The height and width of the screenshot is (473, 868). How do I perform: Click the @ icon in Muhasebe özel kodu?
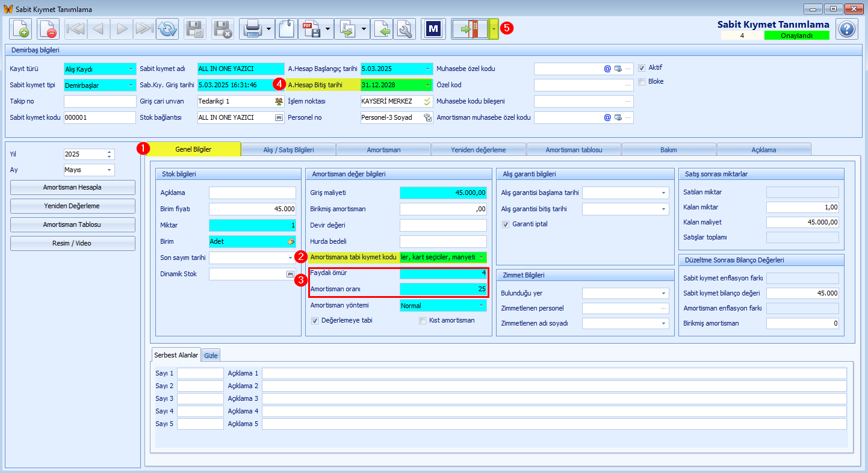click(x=607, y=69)
